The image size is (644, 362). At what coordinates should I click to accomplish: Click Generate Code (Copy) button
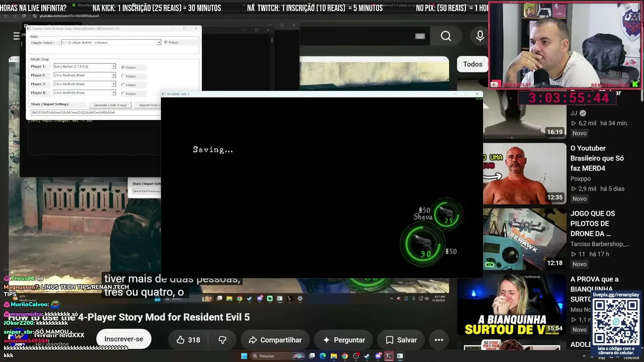(110, 105)
